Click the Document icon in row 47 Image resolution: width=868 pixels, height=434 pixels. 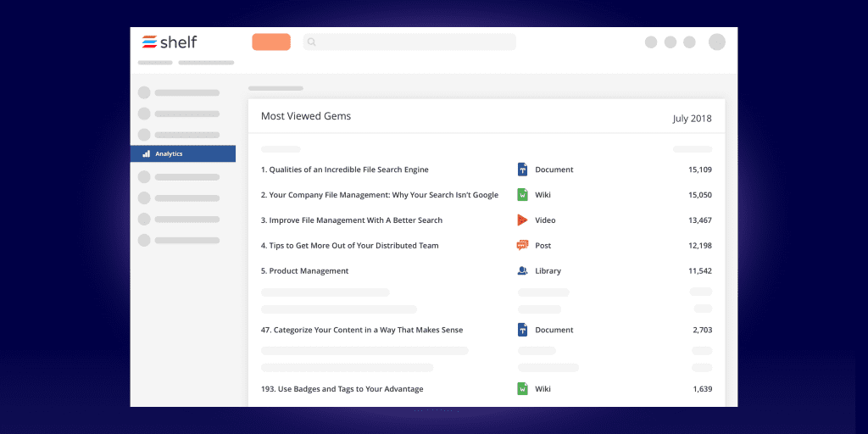point(522,330)
